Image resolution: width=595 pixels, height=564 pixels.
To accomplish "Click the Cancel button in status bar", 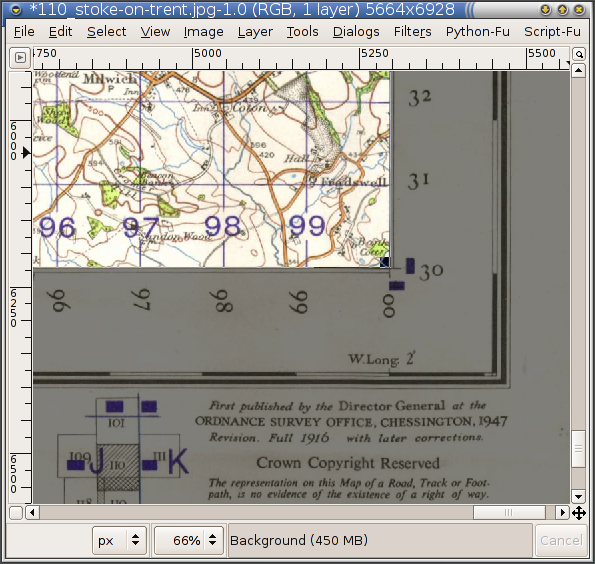I will coord(560,540).
